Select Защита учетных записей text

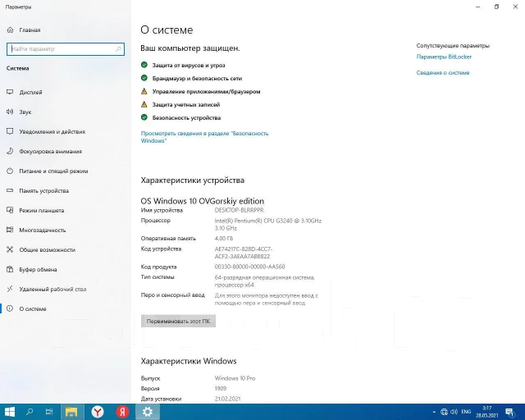click(x=186, y=104)
